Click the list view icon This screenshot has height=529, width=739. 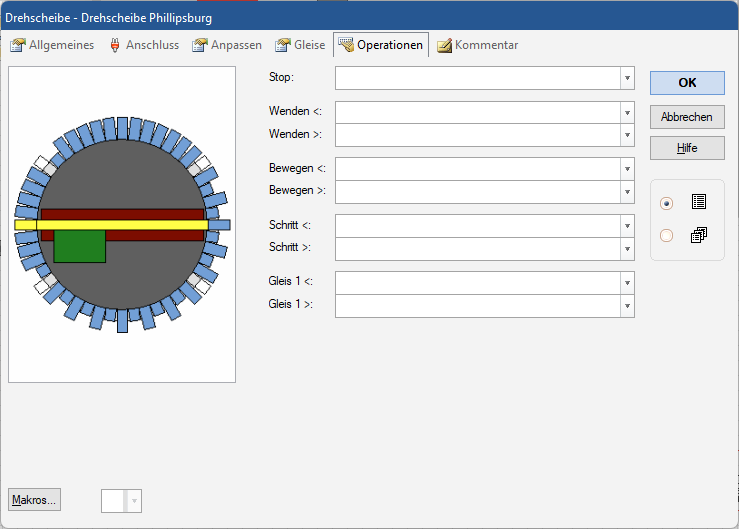tap(699, 202)
